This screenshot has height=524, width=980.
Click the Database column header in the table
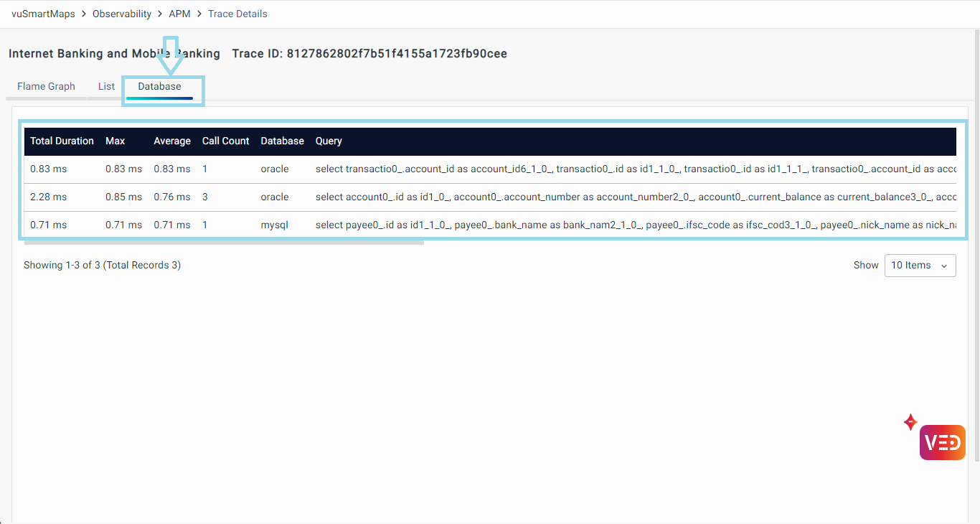[x=282, y=141]
